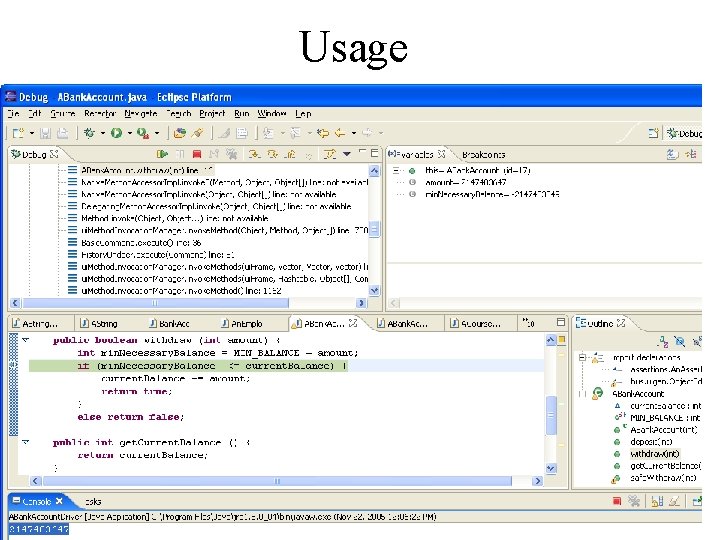Click the editor horizontal scrollbar right arrow
Screen dimensions: 720x540
(x=537, y=481)
